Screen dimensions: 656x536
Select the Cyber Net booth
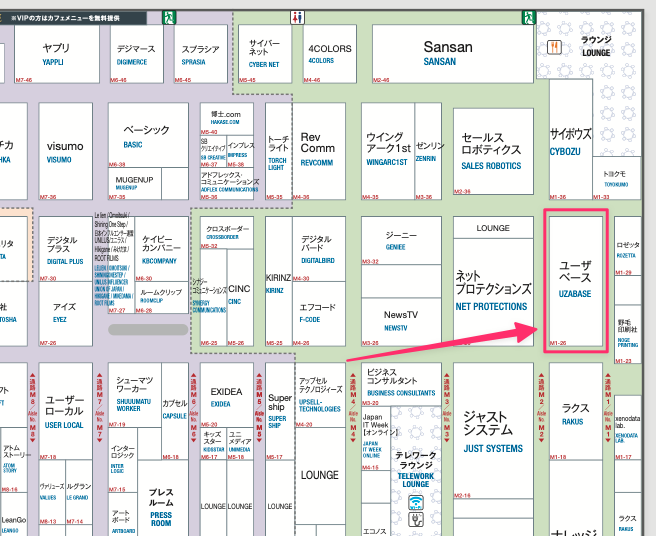(x=265, y=54)
